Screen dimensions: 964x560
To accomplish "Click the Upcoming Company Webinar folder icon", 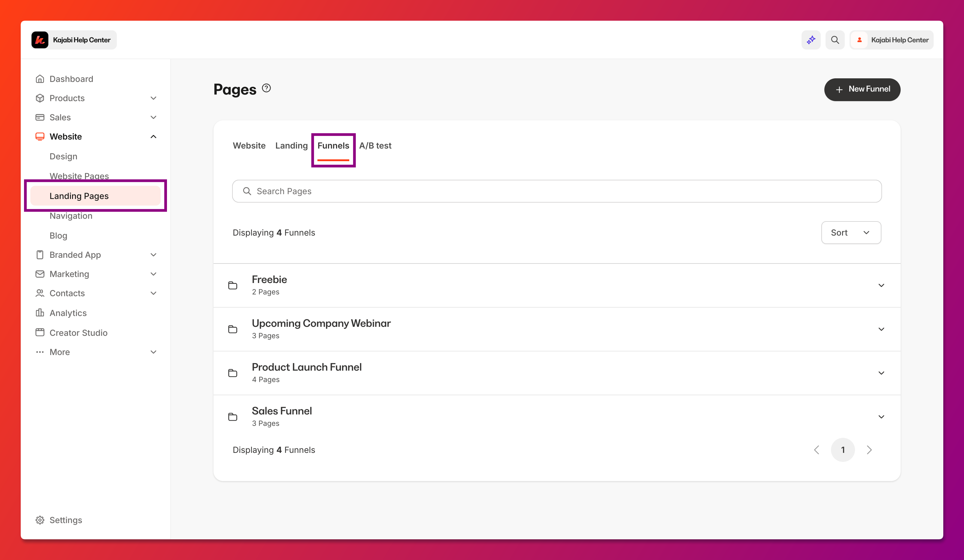I will point(232,329).
